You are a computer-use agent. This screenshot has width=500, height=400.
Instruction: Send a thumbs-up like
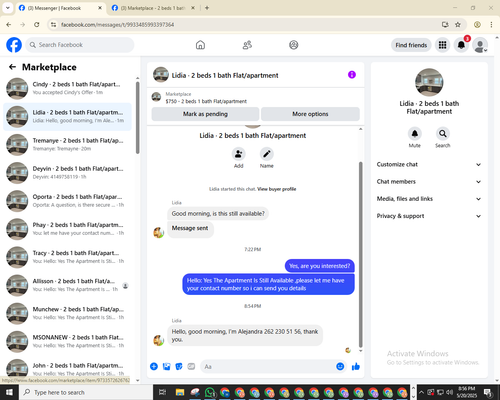pos(356,367)
